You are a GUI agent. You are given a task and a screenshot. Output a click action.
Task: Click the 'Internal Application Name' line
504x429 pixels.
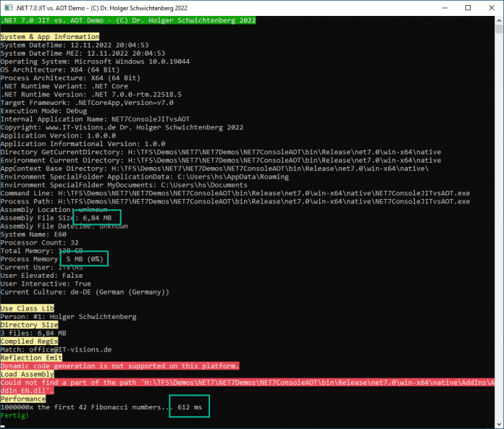tap(95, 119)
